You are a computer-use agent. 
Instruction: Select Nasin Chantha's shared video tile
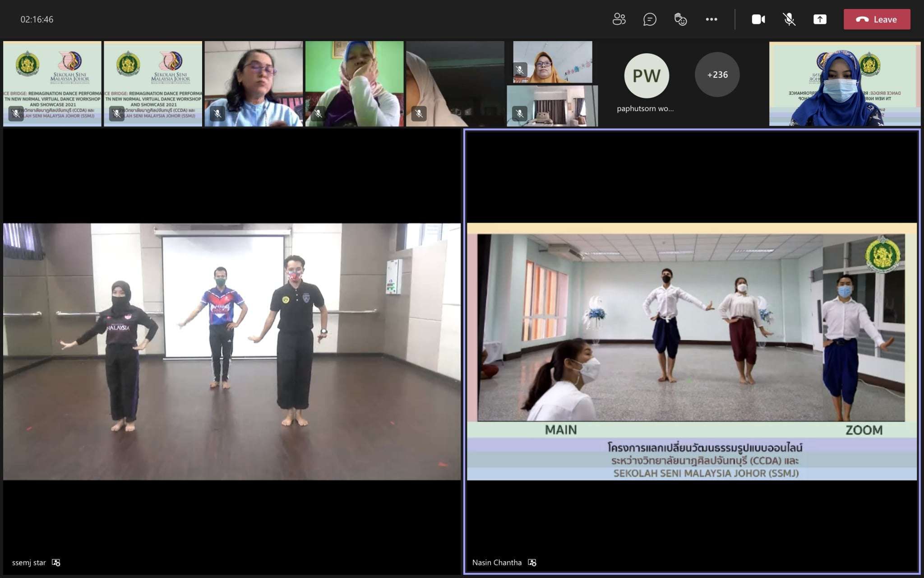pyautogui.click(x=691, y=351)
